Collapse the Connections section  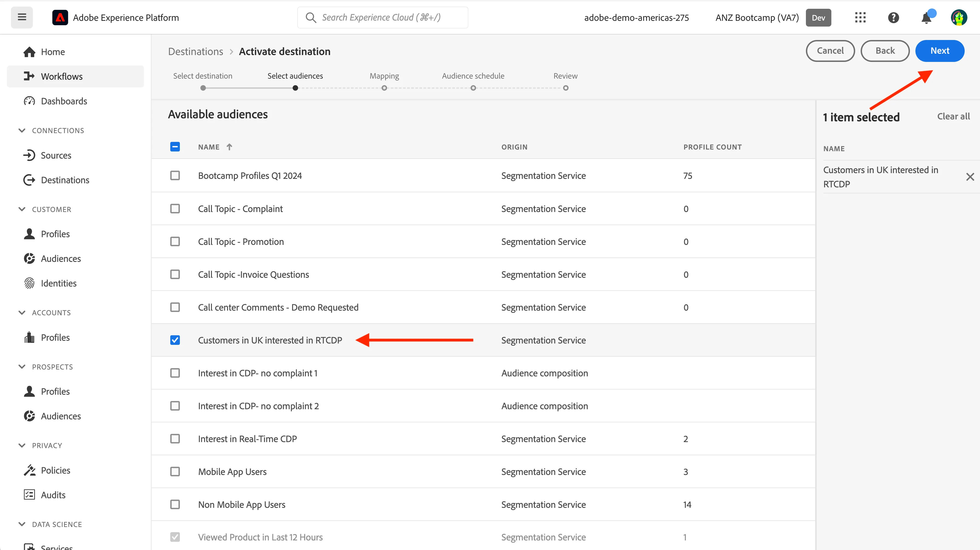tap(22, 131)
